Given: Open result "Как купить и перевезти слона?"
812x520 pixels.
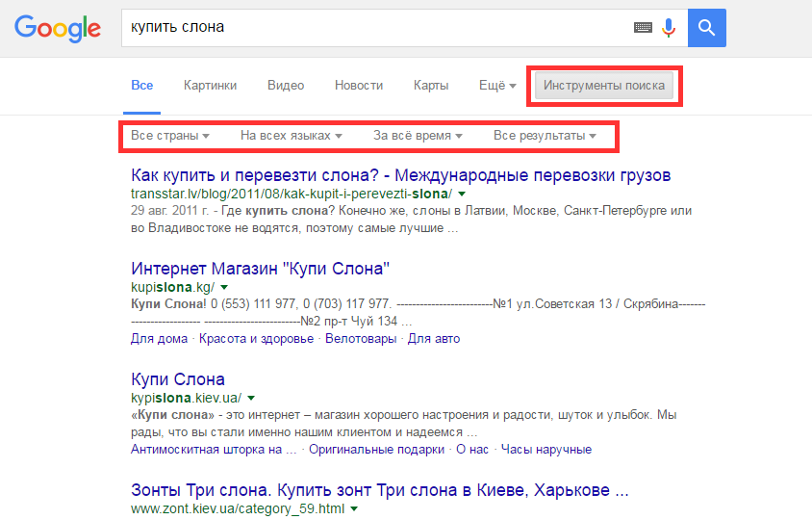Looking at the screenshot, I should [x=401, y=175].
